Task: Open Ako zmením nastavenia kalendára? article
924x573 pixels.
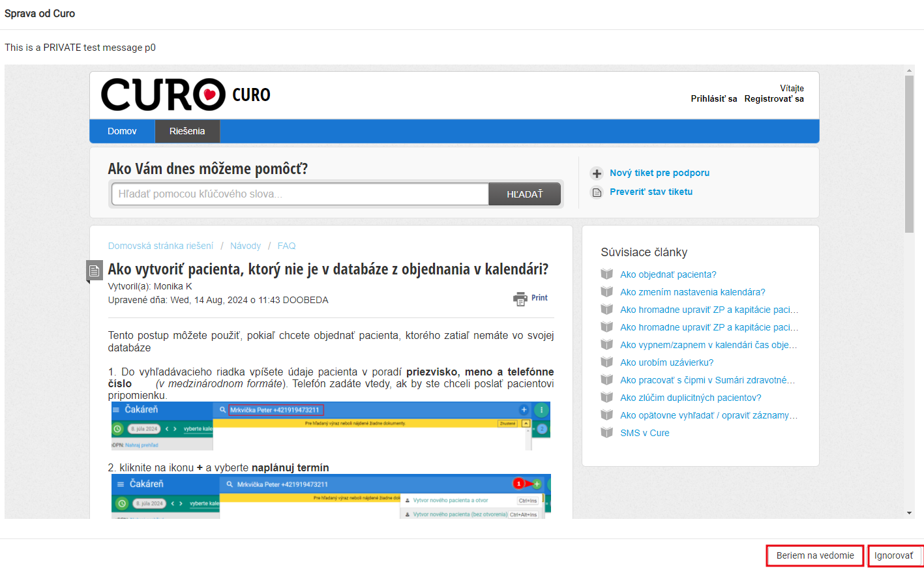Action: click(x=693, y=292)
